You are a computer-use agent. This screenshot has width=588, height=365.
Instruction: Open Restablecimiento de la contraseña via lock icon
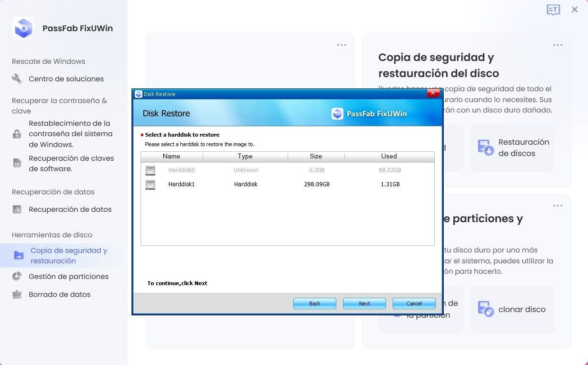click(x=17, y=133)
